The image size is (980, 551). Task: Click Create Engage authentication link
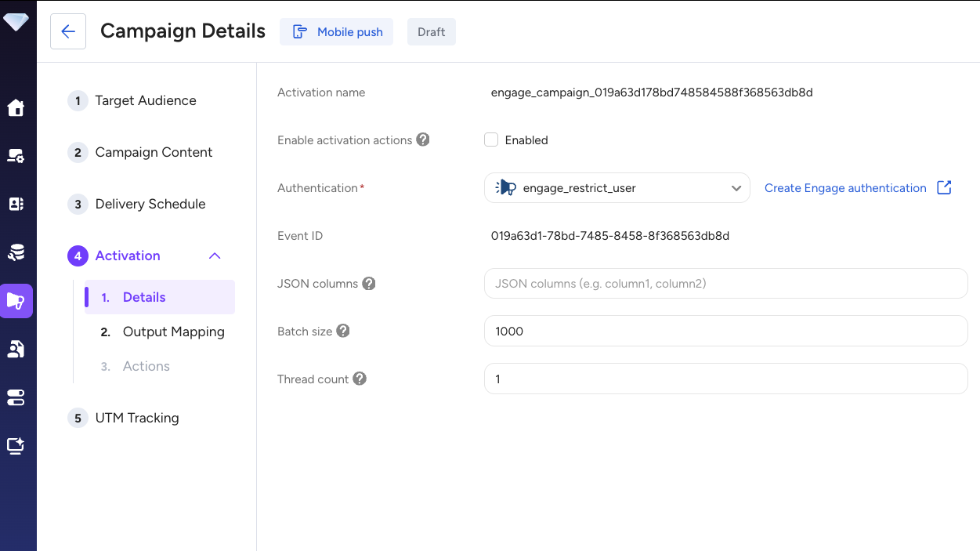tap(845, 188)
